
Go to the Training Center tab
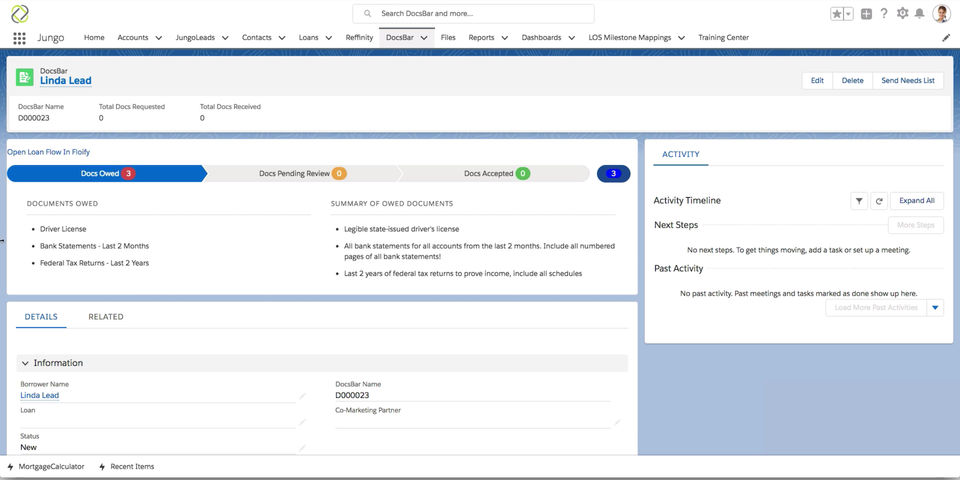723,38
